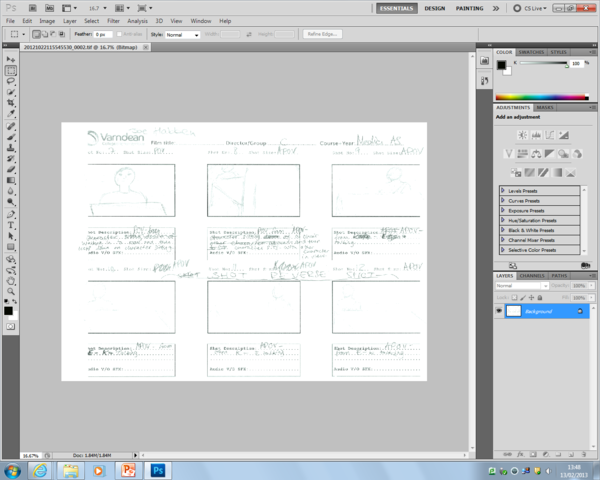Switch to the Swatches tab
The image size is (600, 480).
(x=531, y=52)
